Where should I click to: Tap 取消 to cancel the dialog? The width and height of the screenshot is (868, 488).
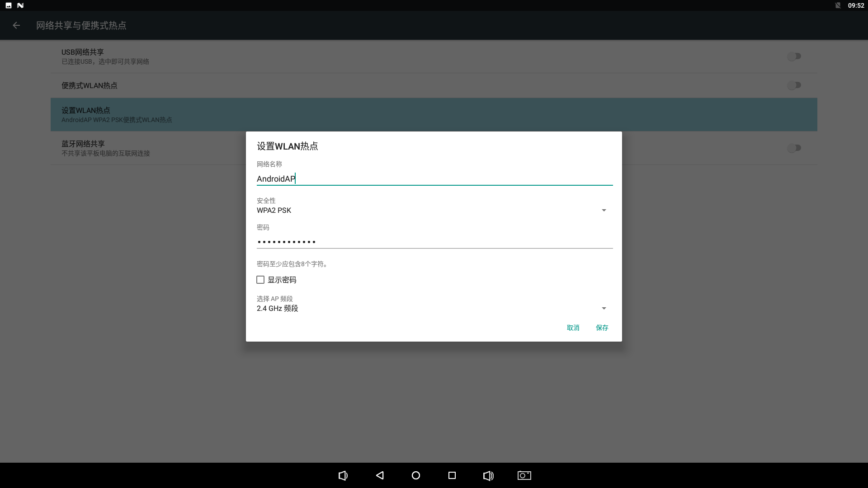[x=573, y=328]
